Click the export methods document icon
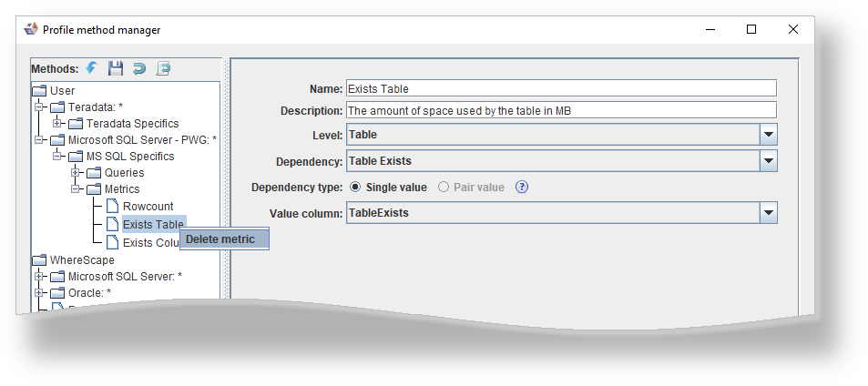The height and width of the screenshot is (386, 868). [x=163, y=68]
